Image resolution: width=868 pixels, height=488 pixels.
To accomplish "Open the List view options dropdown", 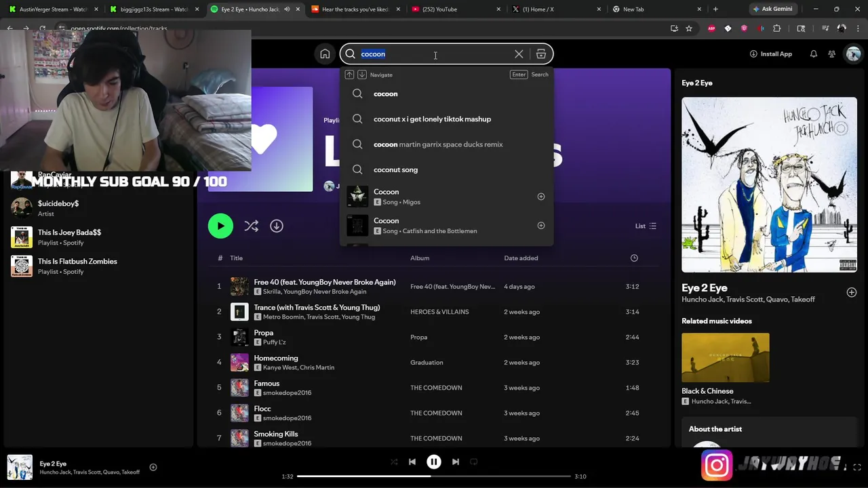I will 646,226.
